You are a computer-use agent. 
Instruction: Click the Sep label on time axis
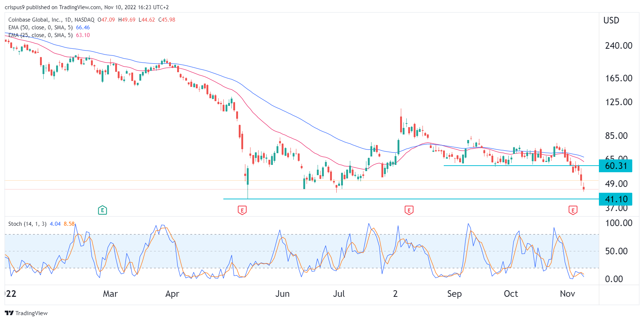point(454,294)
